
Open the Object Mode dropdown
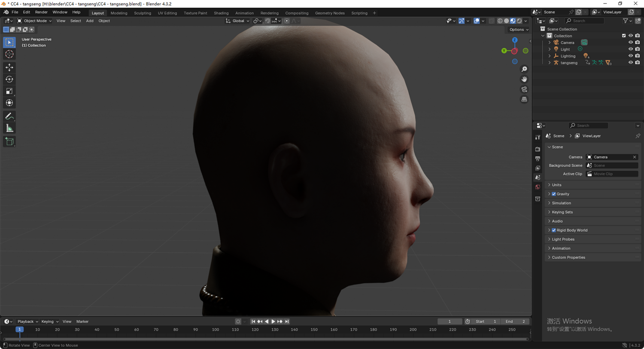(x=34, y=21)
